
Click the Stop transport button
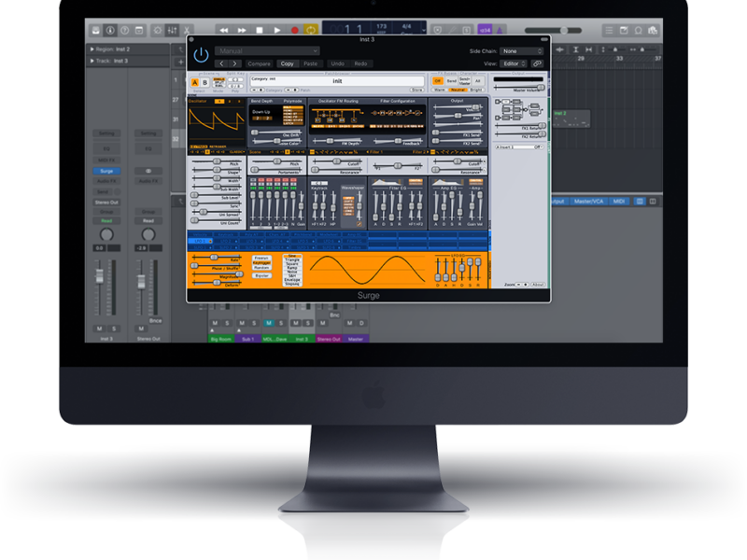pos(261,30)
